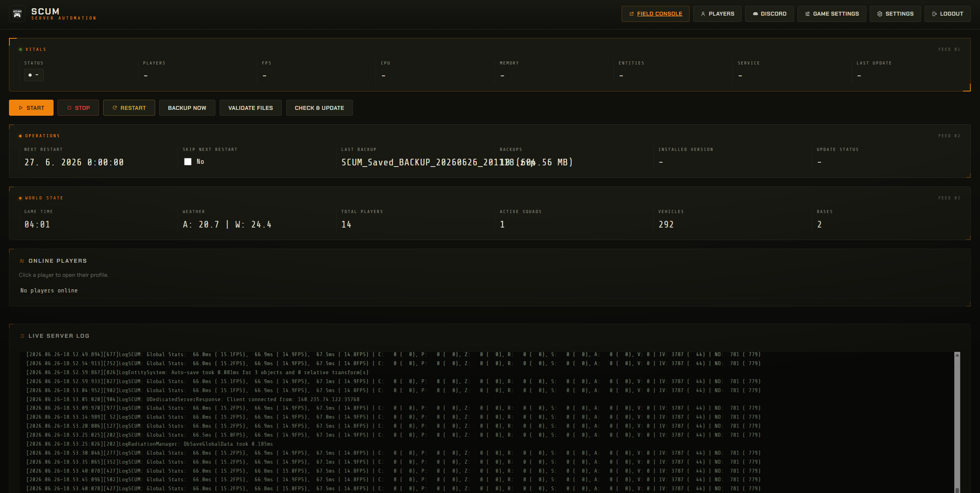Click the FEED 01 label in the Vitals panel

click(949, 50)
